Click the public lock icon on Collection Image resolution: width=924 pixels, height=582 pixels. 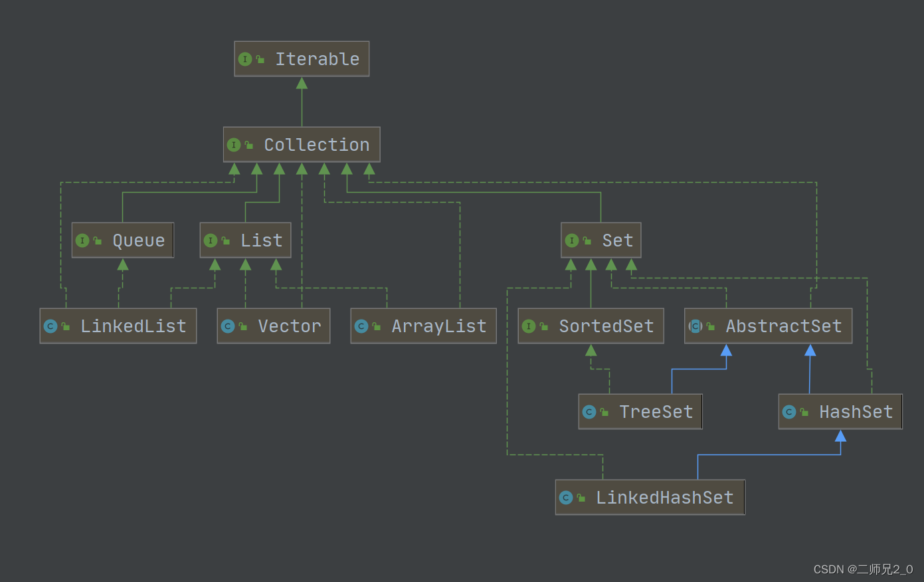[249, 145]
